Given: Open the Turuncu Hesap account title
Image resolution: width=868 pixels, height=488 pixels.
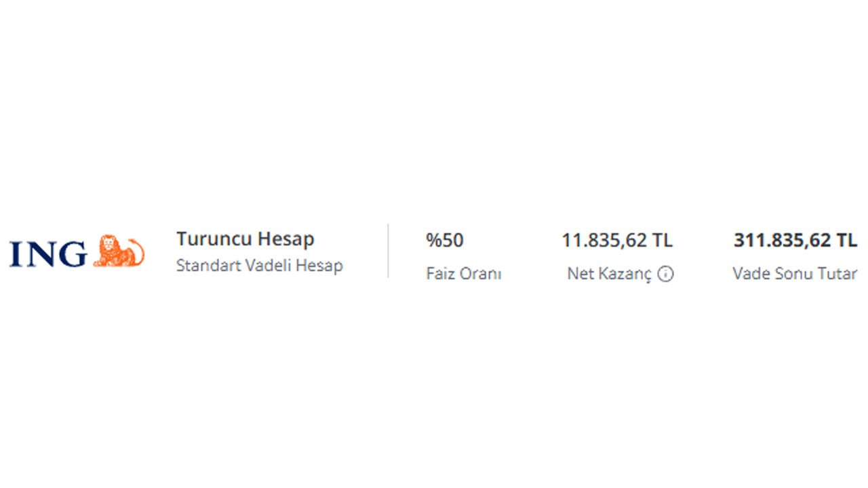Looking at the screenshot, I should [245, 239].
